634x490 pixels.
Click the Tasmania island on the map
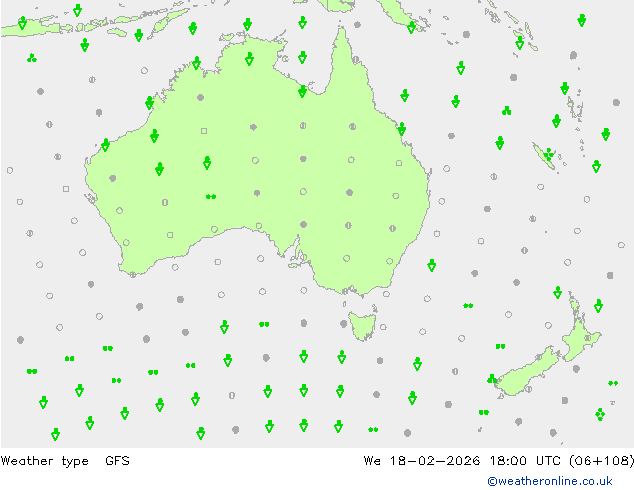click(363, 325)
